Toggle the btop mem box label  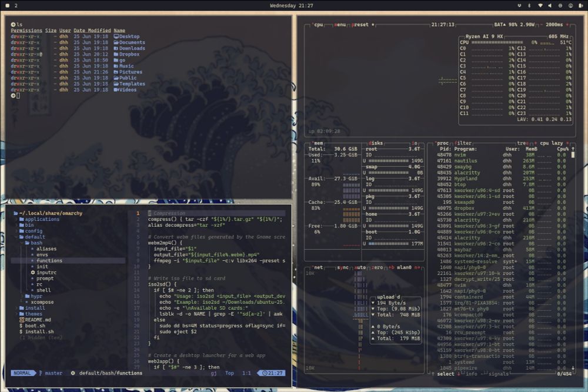click(x=318, y=143)
